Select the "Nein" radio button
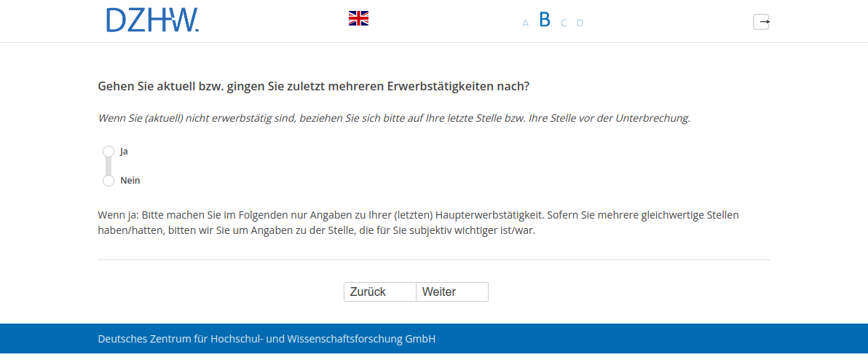Image resolution: width=868 pixels, height=360 pixels. [x=108, y=181]
